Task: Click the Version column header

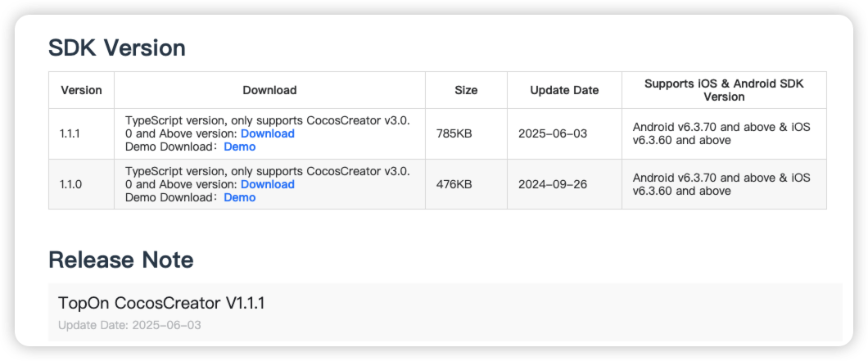Action: tap(81, 90)
